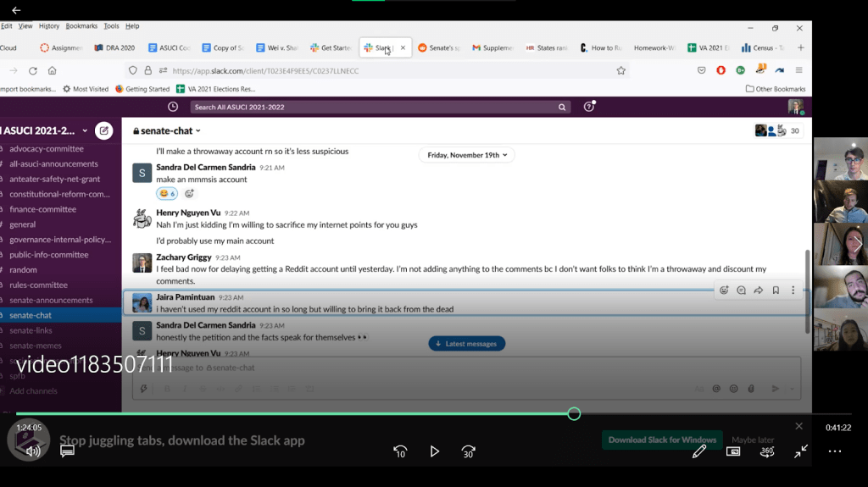Open the Friday, November 19th date dropdown
The width and height of the screenshot is (868, 487).
coord(466,155)
